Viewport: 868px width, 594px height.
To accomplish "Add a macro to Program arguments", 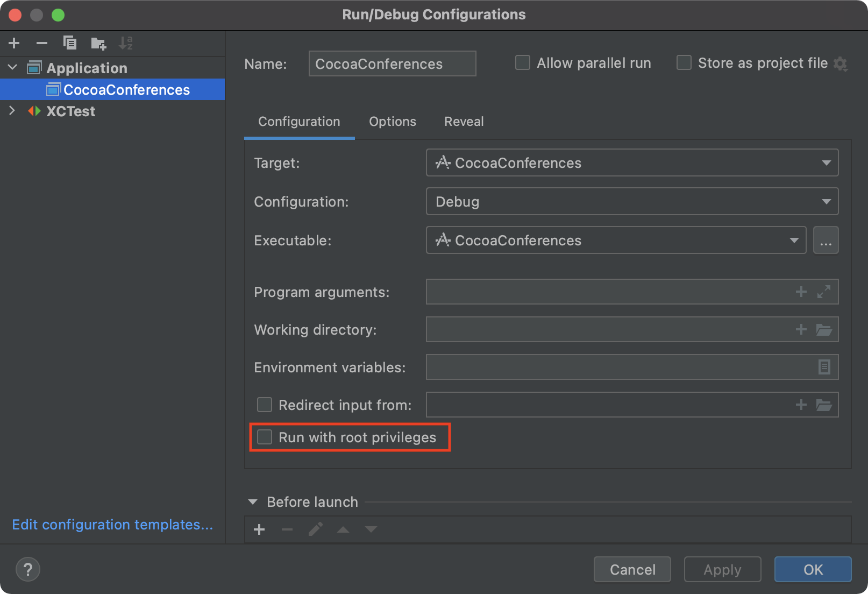I will pyautogui.click(x=801, y=292).
